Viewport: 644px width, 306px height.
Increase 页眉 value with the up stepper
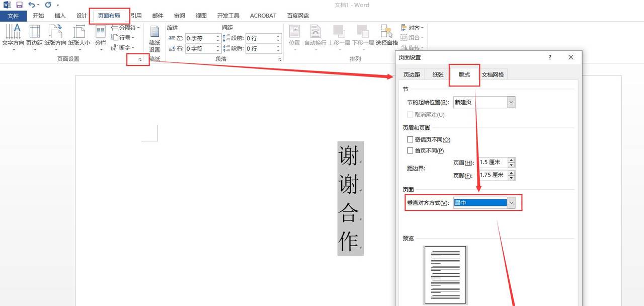pos(511,160)
